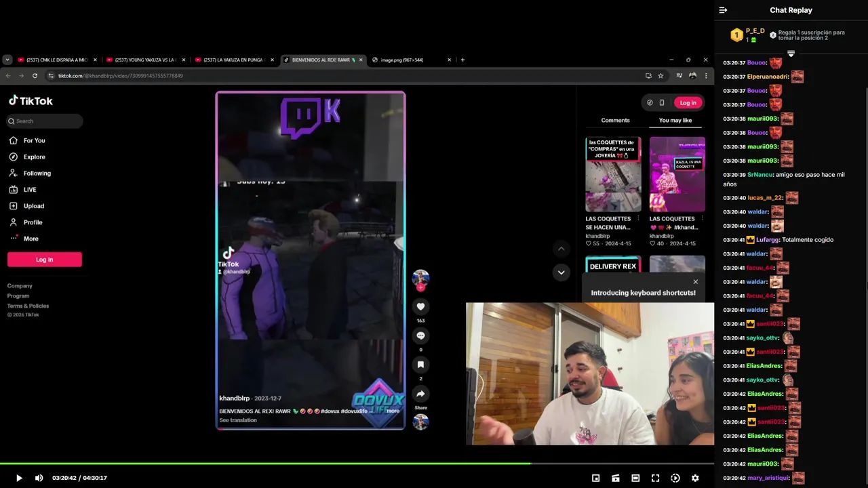Click SrNancu username in chat
Screen dimensions: 868x488
coord(759,175)
